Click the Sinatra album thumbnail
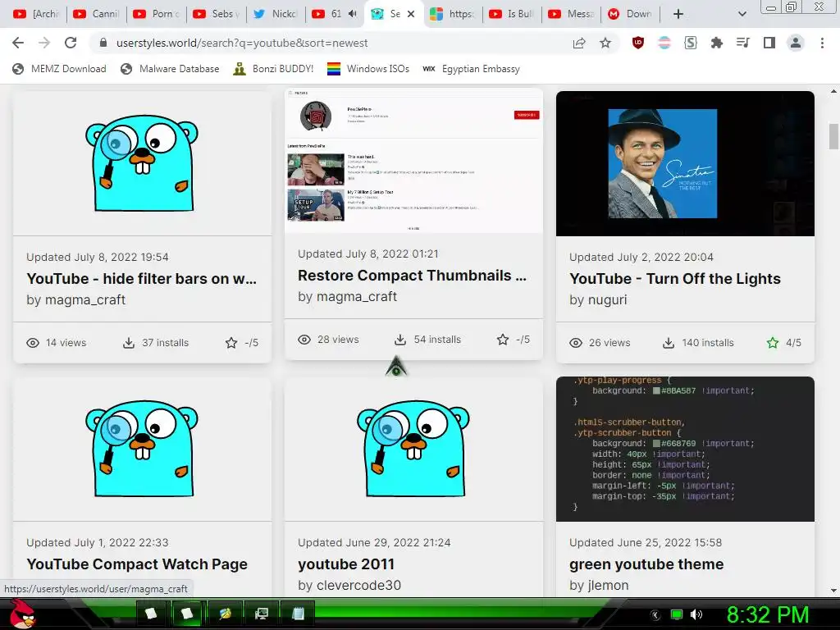840x630 pixels. [x=685, y=163]
